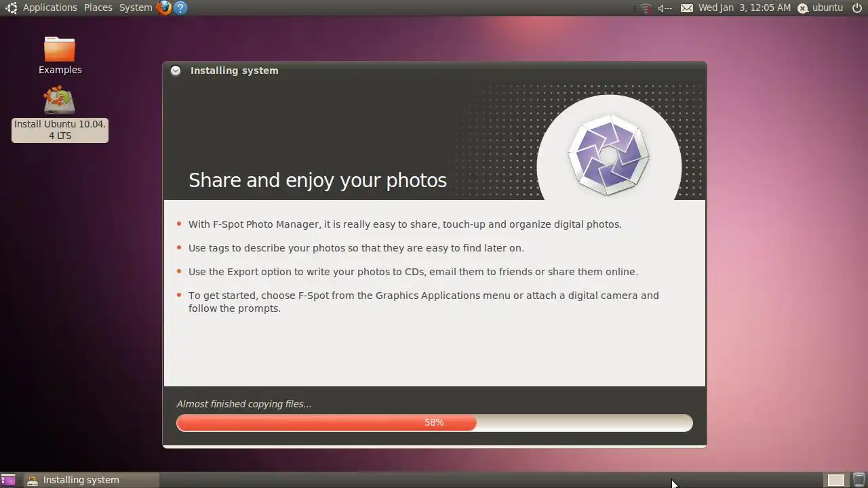The image size is (868, 488).
Task: Open the Places menu
Action: tap(98, 7)
